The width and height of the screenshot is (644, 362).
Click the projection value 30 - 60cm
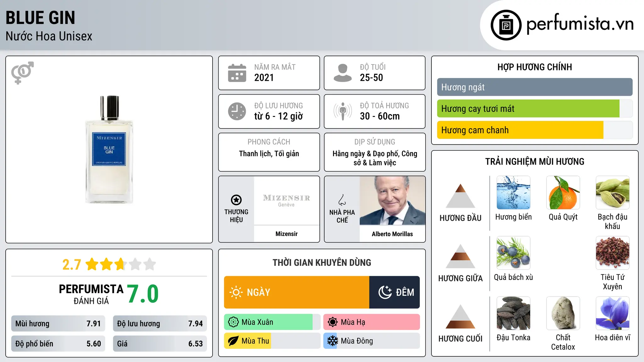point(380,116)
